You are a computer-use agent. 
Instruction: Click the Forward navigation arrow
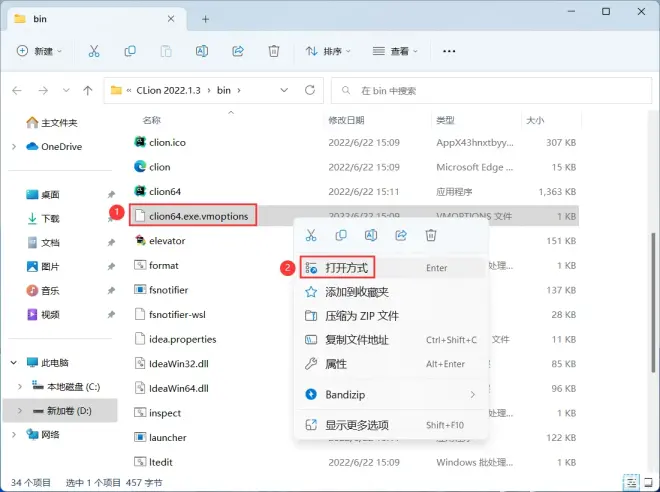tap(43, 90)
